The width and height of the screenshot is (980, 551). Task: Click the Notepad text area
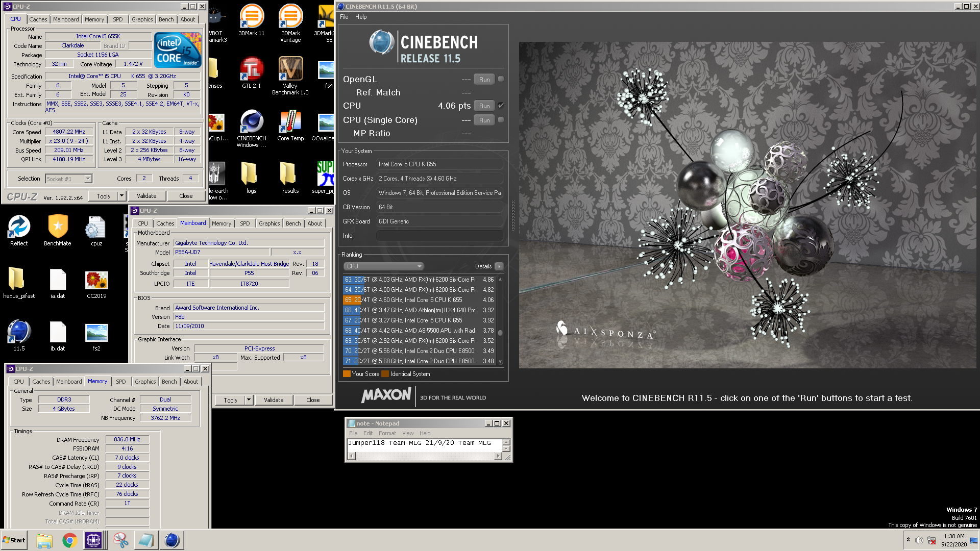coord(425,445)
